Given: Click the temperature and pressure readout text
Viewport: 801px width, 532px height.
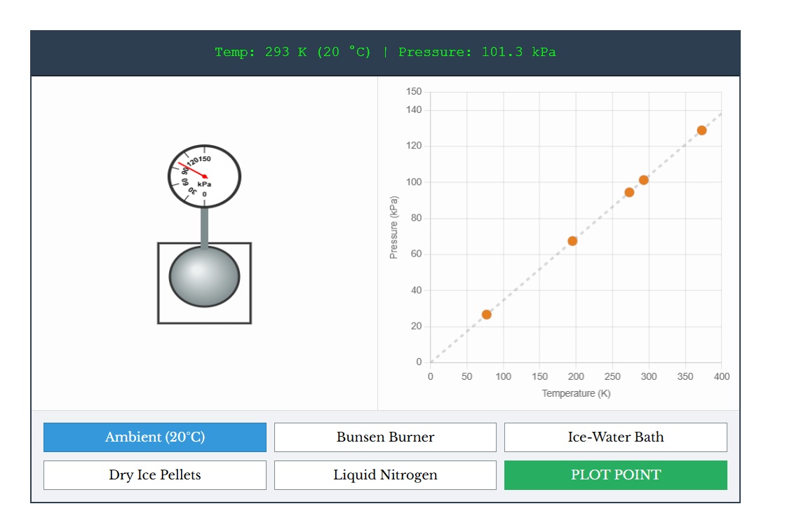Looking at the screenshot, I should [x=385, y=52].
